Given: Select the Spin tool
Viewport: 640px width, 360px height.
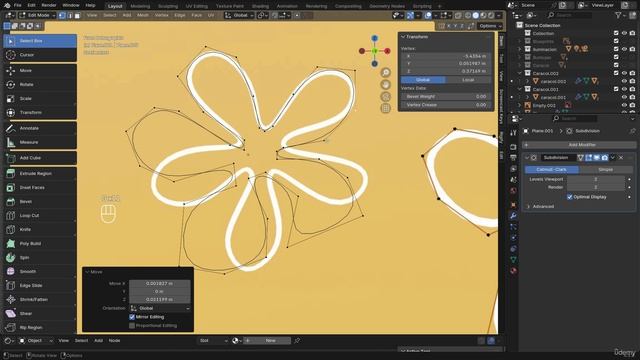Looking at the screenshot, I should (40, 258).
